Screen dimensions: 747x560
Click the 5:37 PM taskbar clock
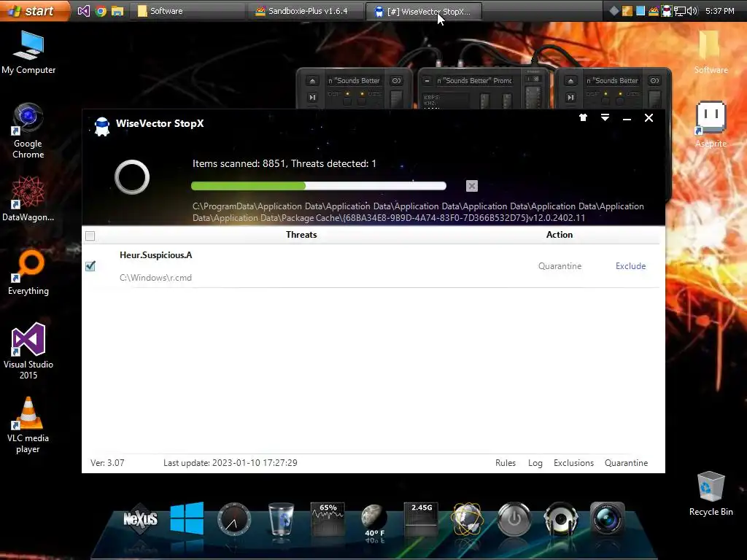click(x=719, y=11)
